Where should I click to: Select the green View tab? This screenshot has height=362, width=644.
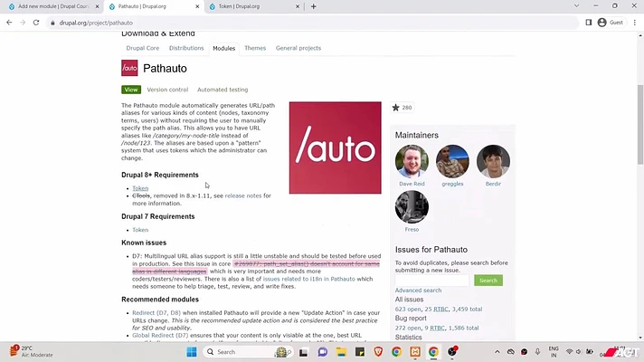click(131, 90)
